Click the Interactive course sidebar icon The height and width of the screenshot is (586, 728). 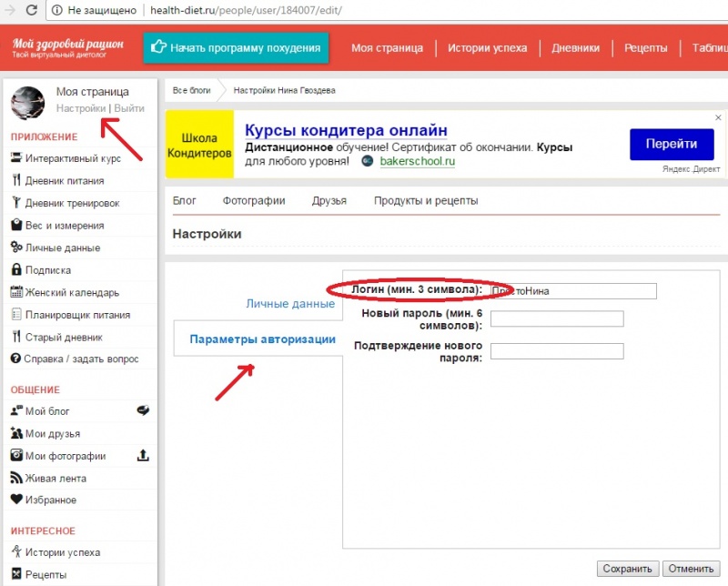(x=16, y=158)
